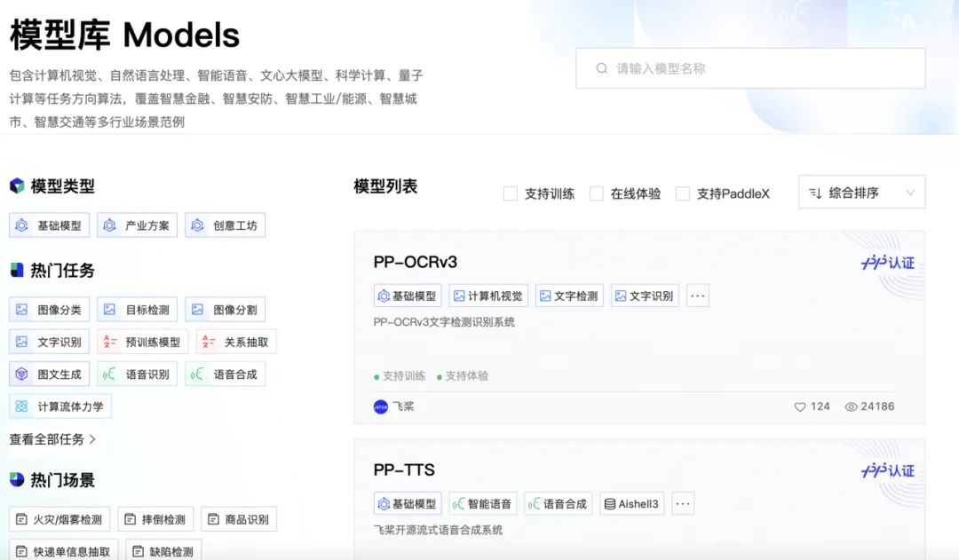Select the 产业方案 model type filter

click(x=138, y=225)
